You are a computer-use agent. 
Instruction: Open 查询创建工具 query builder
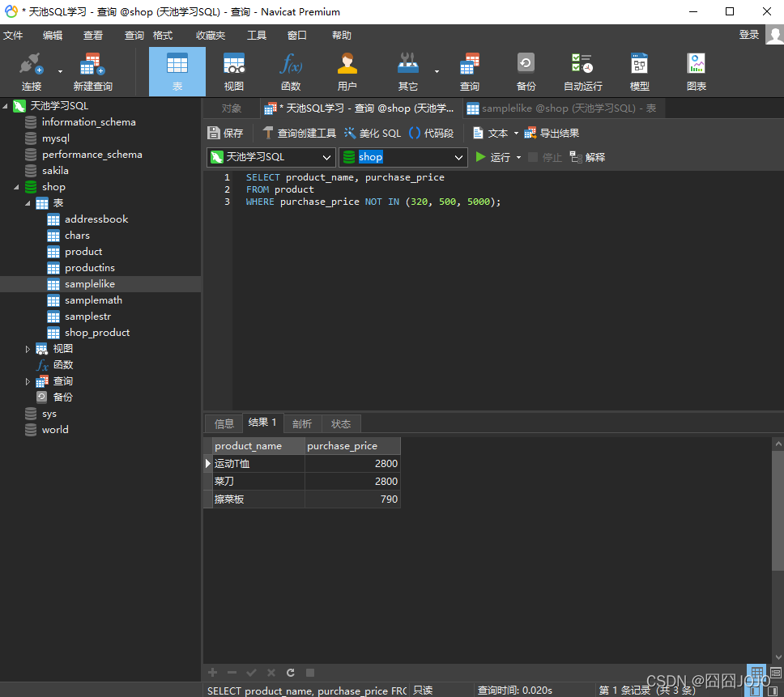(300, 133)
